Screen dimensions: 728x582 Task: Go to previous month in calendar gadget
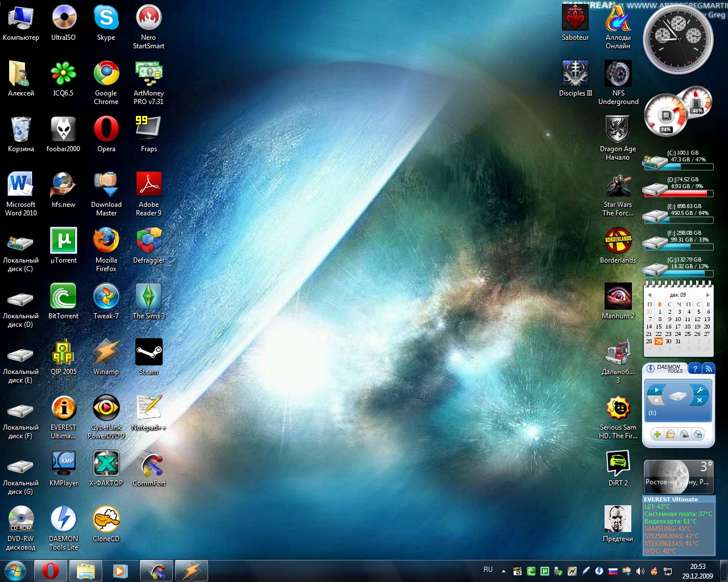tap(650, 295)
